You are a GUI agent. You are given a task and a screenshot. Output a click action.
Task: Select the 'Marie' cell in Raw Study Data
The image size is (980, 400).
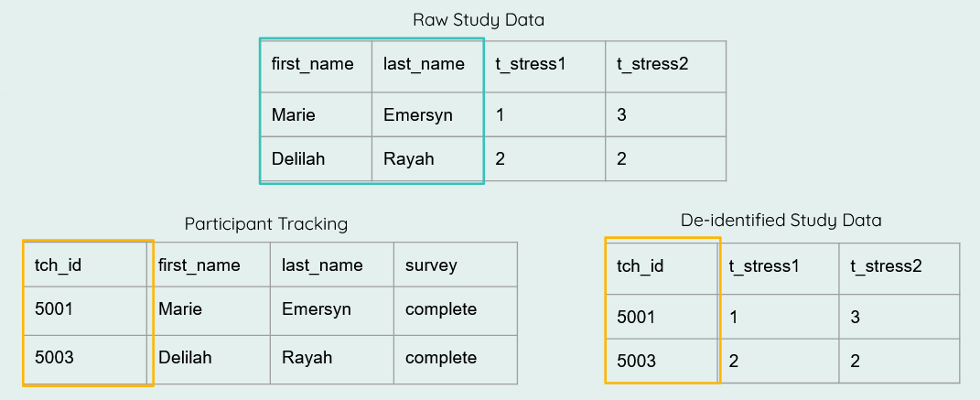coord(317,114)
